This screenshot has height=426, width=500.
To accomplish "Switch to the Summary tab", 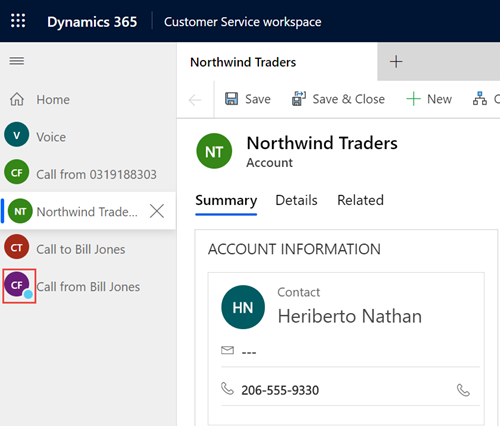I will click(x=226, y=201).
